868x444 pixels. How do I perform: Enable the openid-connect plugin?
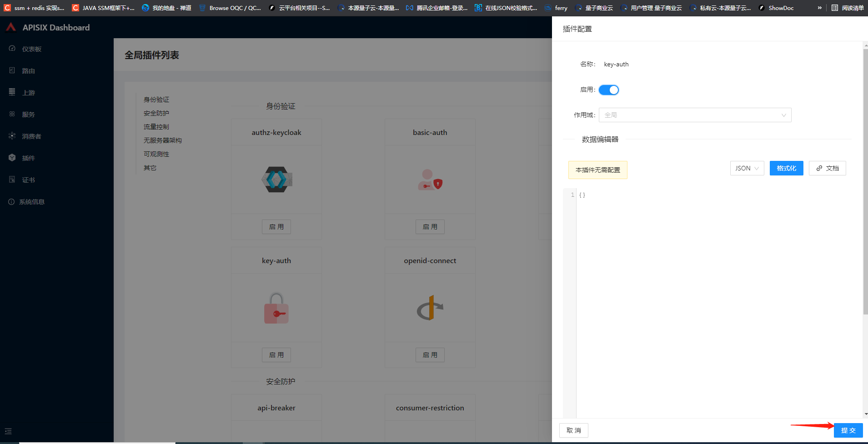coord(430,355)
